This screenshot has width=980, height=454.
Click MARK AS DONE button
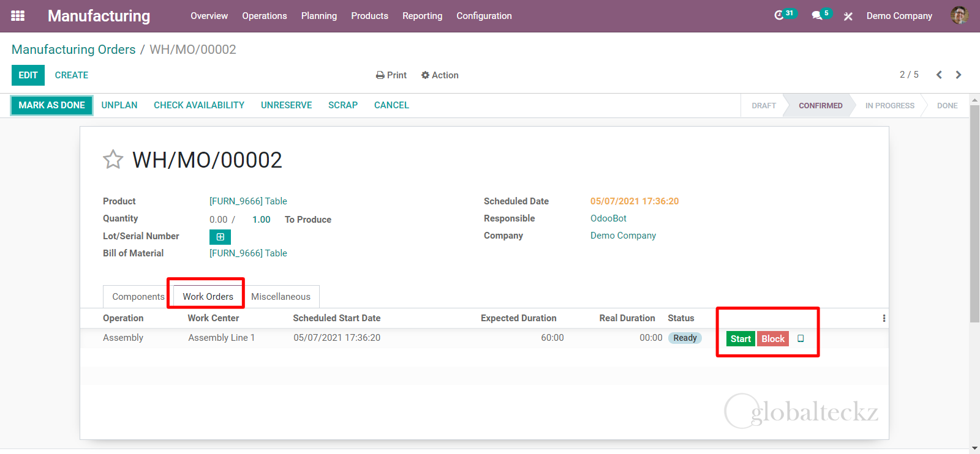coord(52,105)
